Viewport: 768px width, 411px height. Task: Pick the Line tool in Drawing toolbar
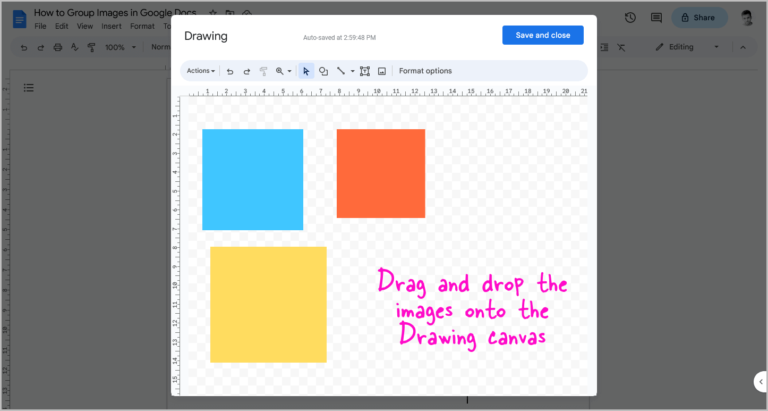341,71
